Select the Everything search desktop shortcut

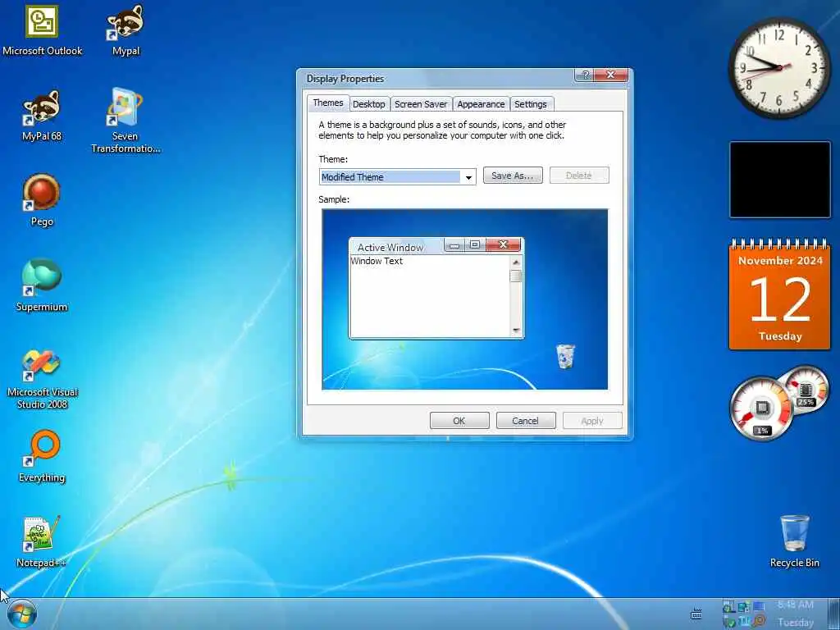pyautogui.click(x=42, y=456)
